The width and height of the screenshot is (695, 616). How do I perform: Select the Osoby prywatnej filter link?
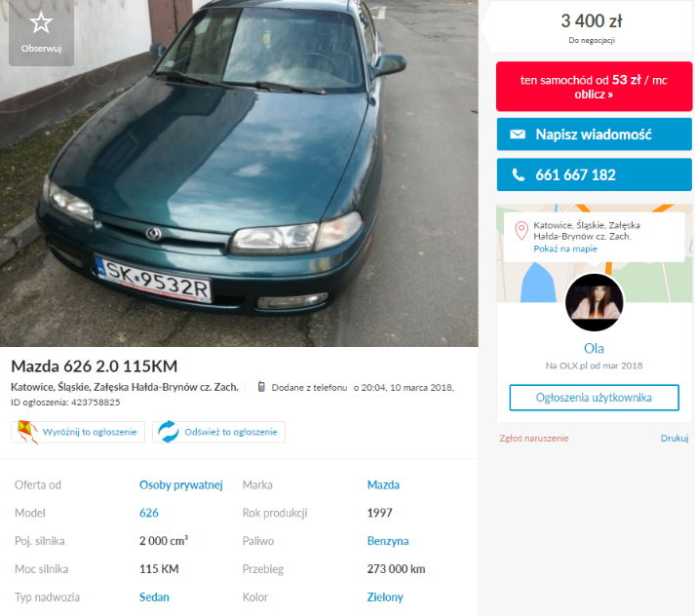(x=181, y=485)
